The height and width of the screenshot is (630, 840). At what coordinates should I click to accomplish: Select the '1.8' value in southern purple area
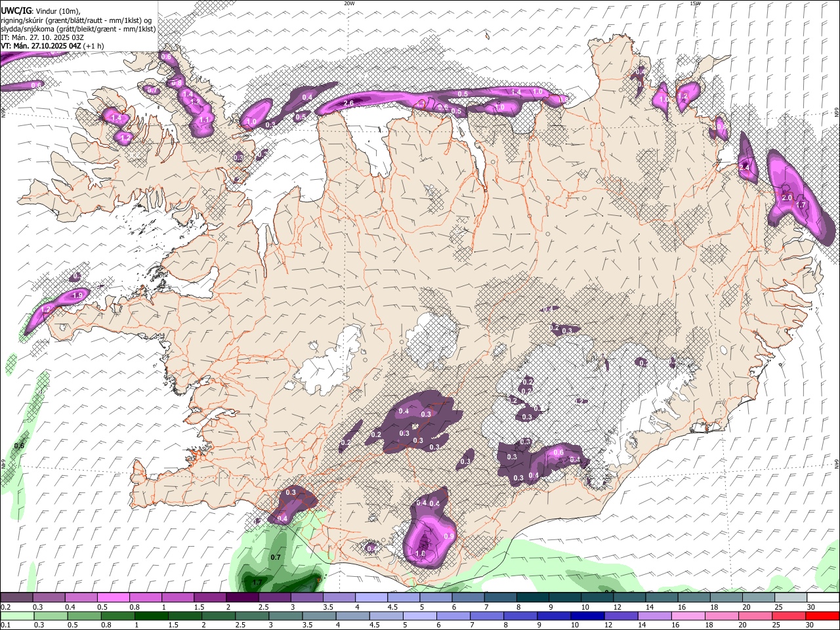click(421, 554)
